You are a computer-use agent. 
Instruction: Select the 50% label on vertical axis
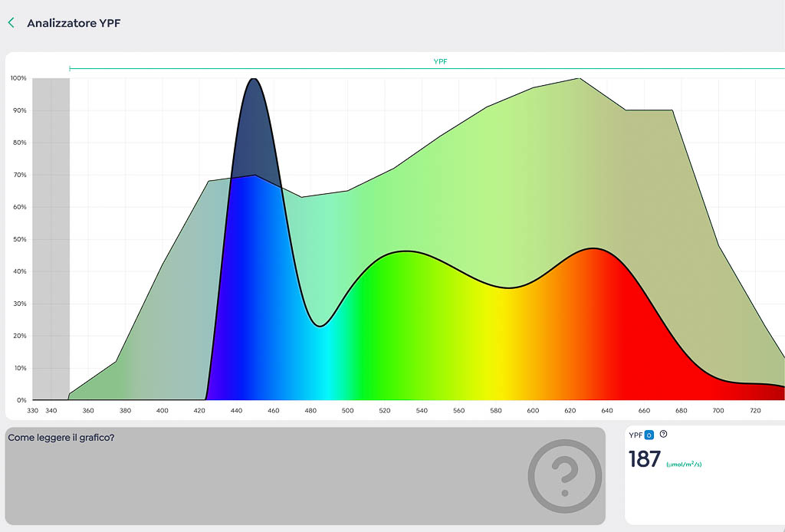click(18, 239)
